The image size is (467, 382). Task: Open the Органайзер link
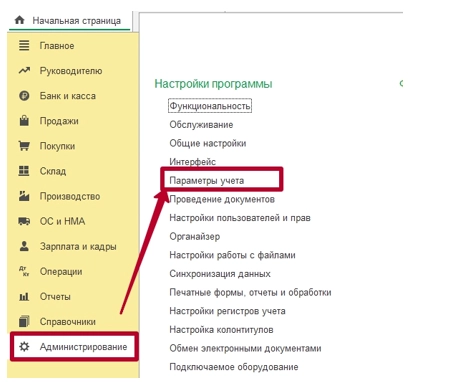[x=195, y=237]
